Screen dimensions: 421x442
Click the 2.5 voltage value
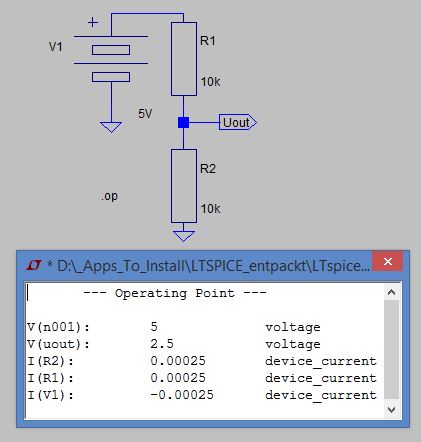pyautogui.click(x=162, y=344)
